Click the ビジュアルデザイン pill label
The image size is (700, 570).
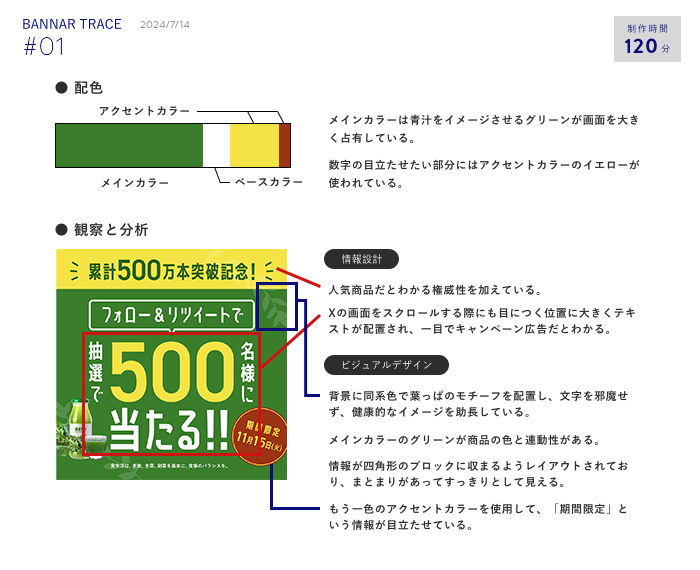click(386, 365)
